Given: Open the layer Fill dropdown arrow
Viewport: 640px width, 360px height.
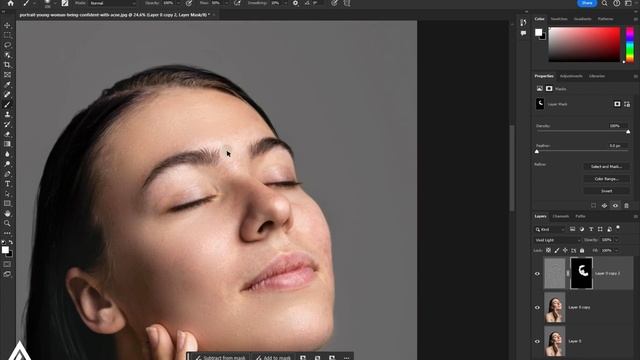Looking at the screenshot, I should pos(616,250).
